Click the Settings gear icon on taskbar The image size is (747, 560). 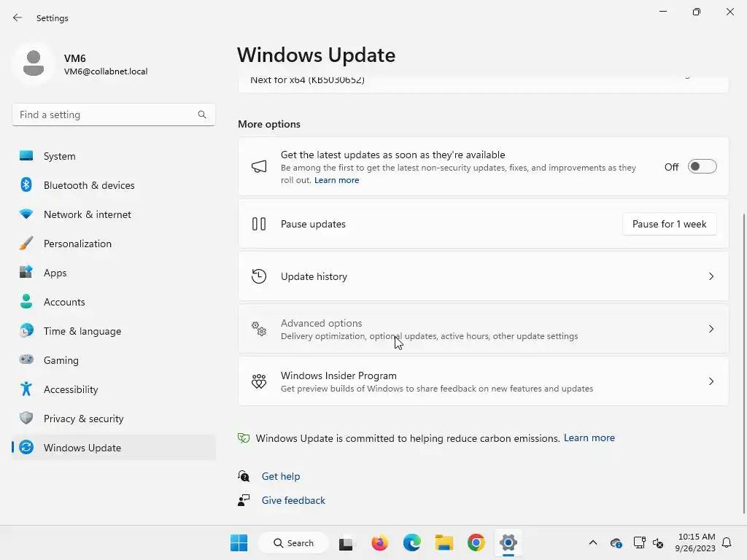point(508,542)
